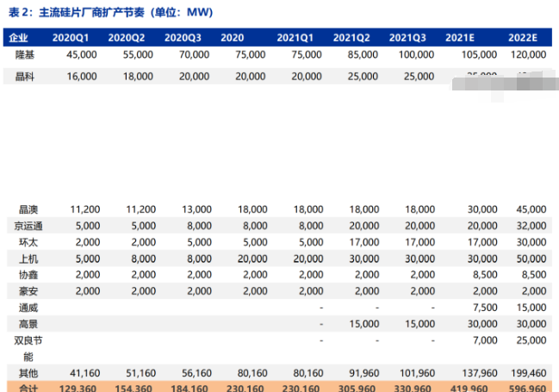Click the 晶科 row label

(25, 77)
